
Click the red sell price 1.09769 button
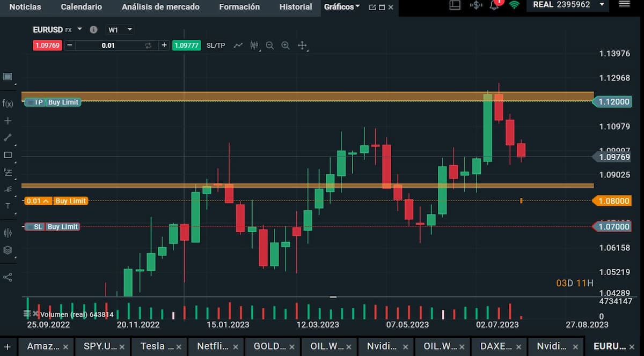click(x=48, y=46)
